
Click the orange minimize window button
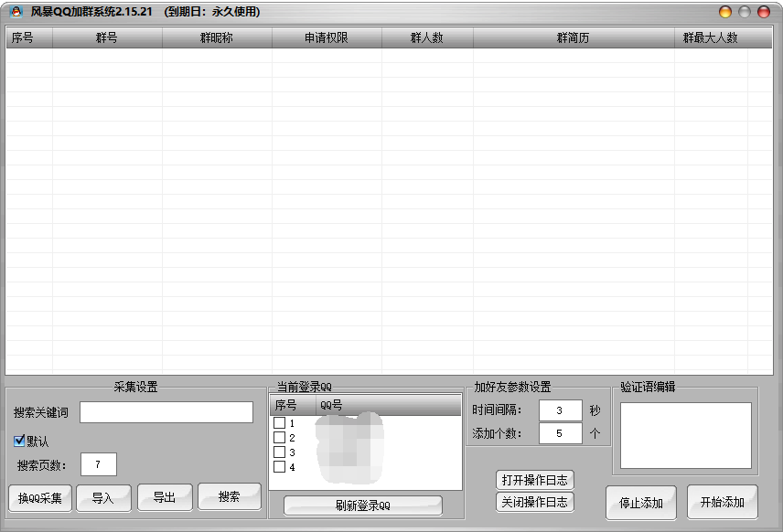[725, 12]
